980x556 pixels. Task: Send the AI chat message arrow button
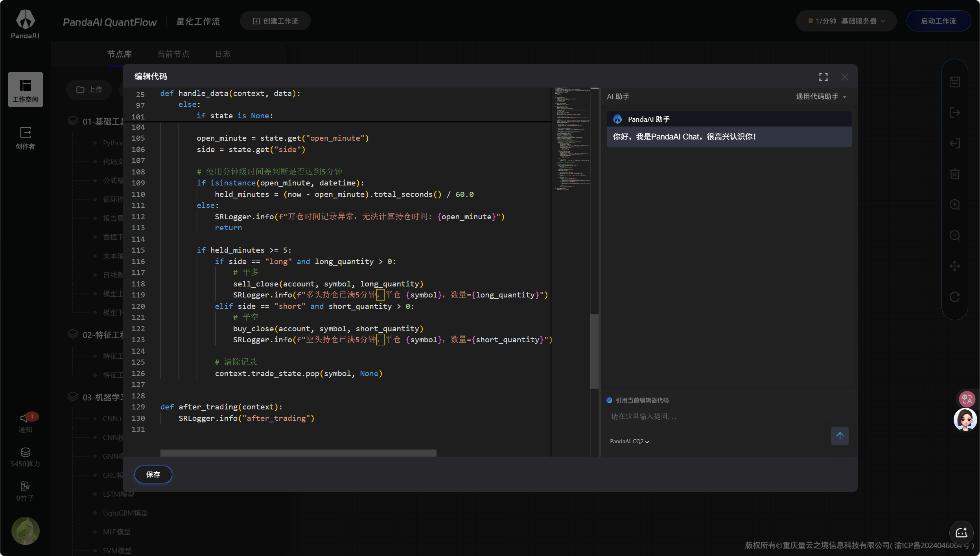point(840,436)
